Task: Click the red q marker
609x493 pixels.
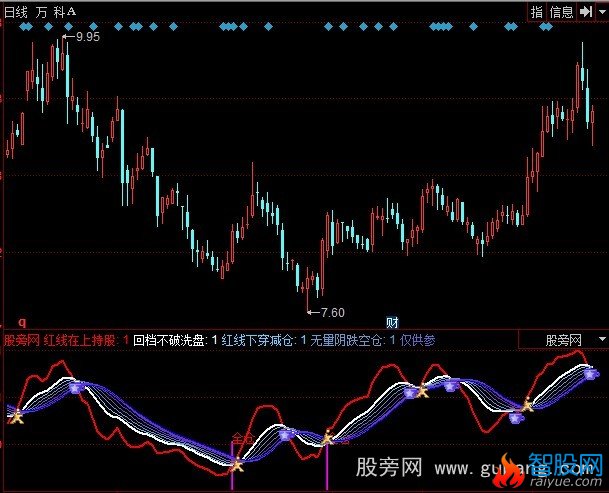Action: [22, 322]
